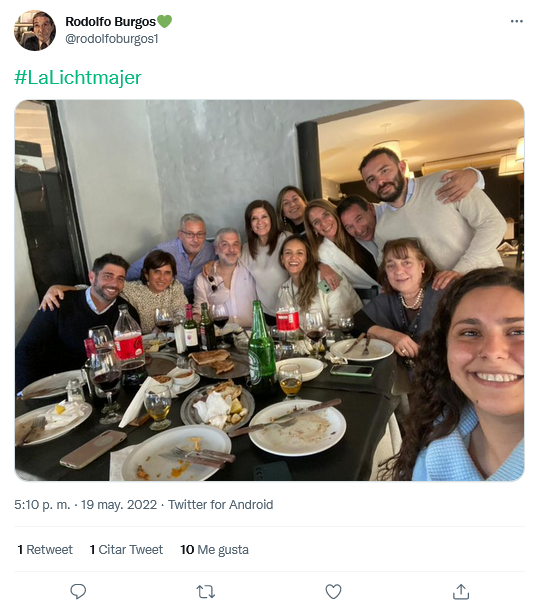This screenshot has height=609, width=535.
Task: Open the three-dot more options menu
Action: pos(516,21)
